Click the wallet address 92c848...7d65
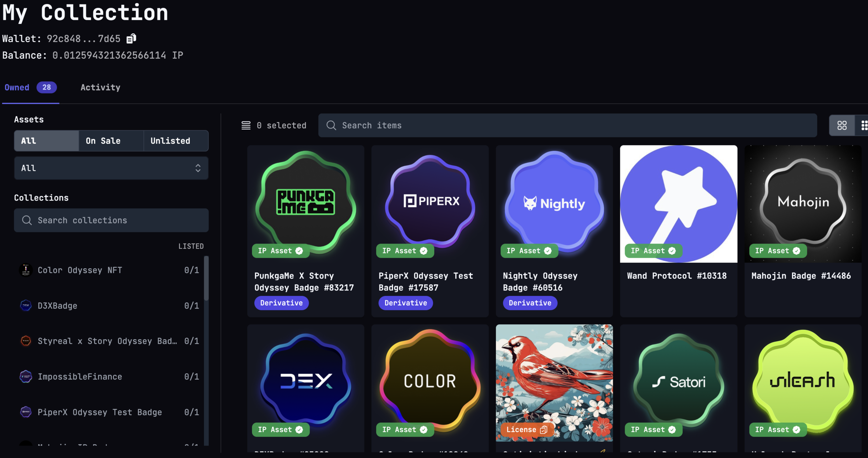868x458 pixels. [83, 39]
